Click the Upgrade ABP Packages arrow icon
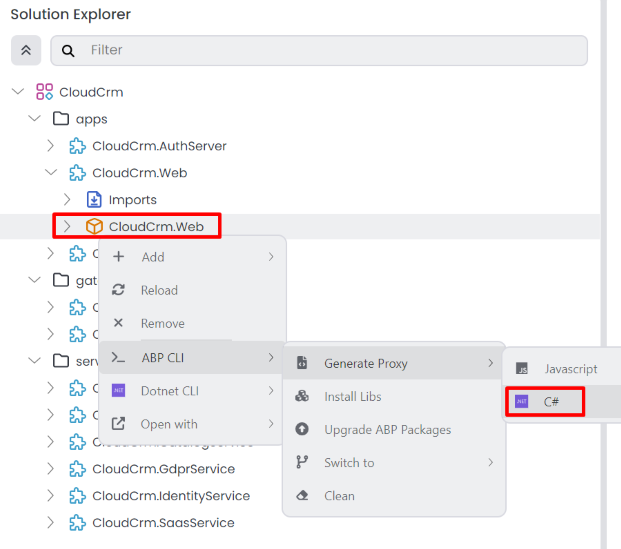621x549 pixels. [302, 430]
